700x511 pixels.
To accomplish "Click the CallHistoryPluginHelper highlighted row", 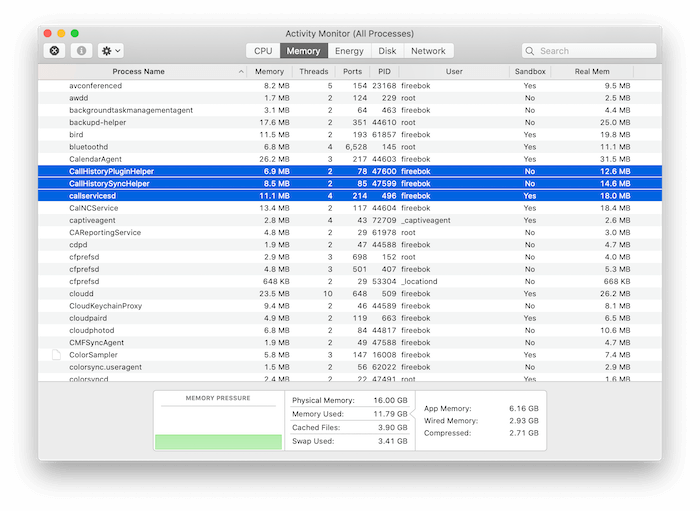I will (350, 171).
